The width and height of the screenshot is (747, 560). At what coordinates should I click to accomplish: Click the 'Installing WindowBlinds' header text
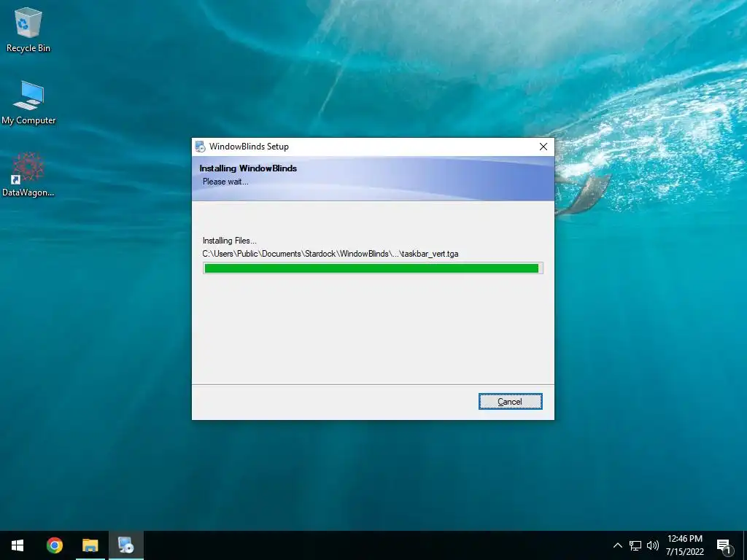pyautogui.click(x=248, y=168)
